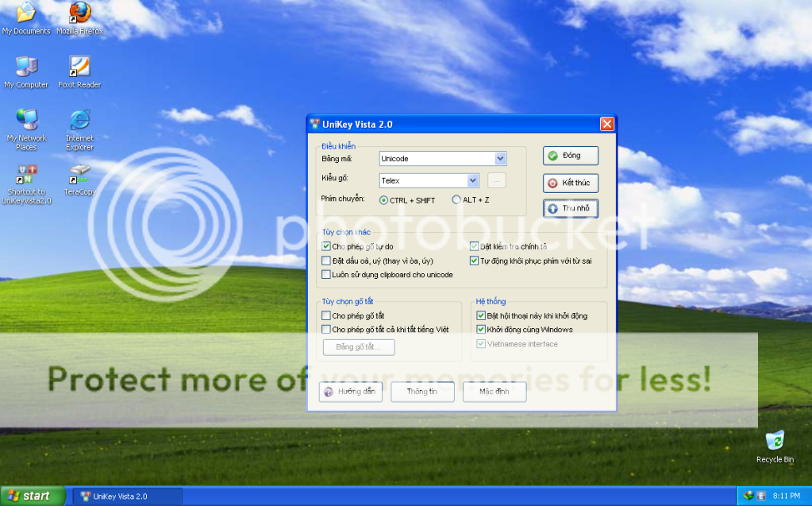Open the 'Kiểu gõ' Telex dropdown
The image size is (812, 506).
pos(429,180)
